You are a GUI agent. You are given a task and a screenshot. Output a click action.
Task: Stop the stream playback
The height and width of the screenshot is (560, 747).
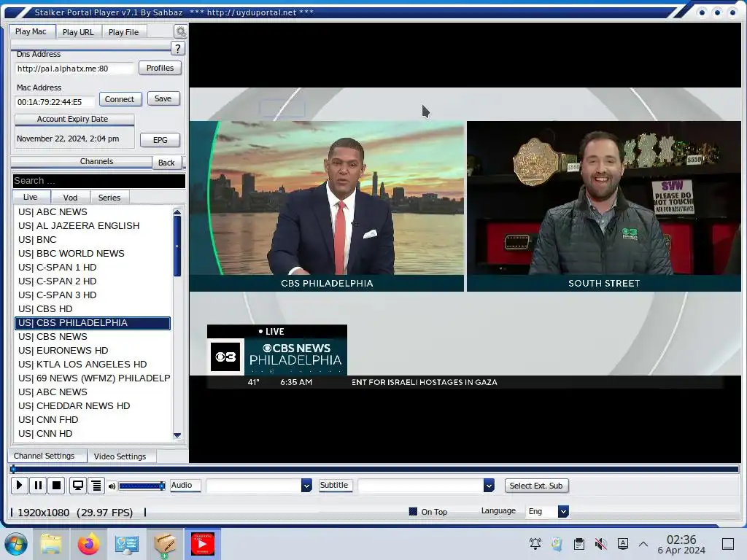(56, 486)
